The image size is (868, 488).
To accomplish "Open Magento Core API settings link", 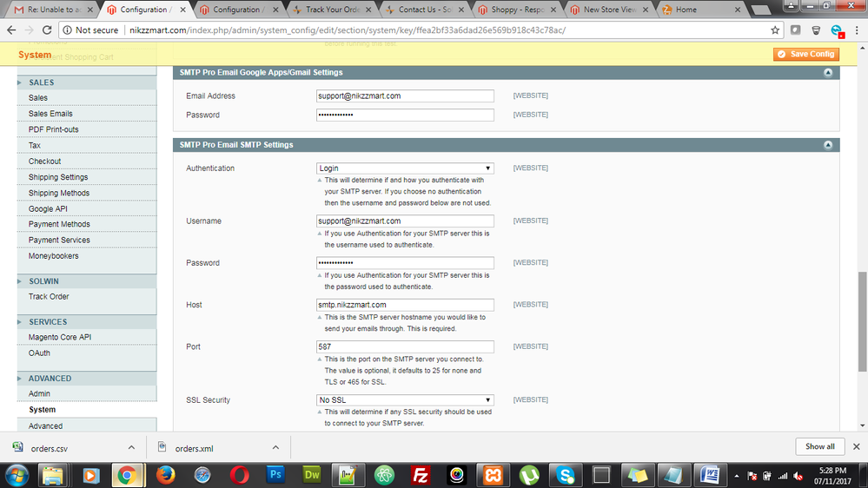I will coord(60,337).
